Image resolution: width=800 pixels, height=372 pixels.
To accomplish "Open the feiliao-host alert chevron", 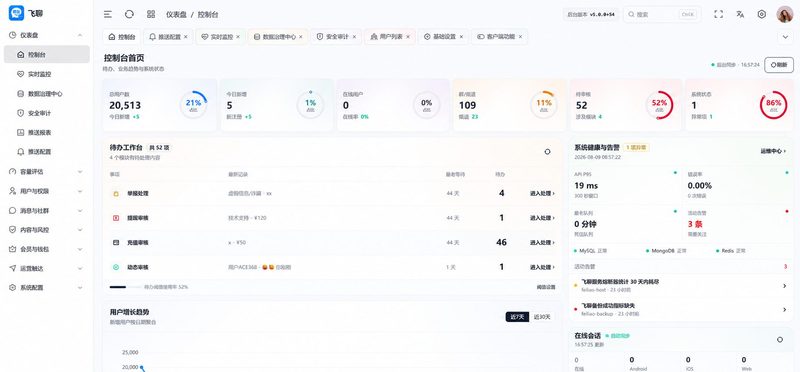I will click(784, 285).
